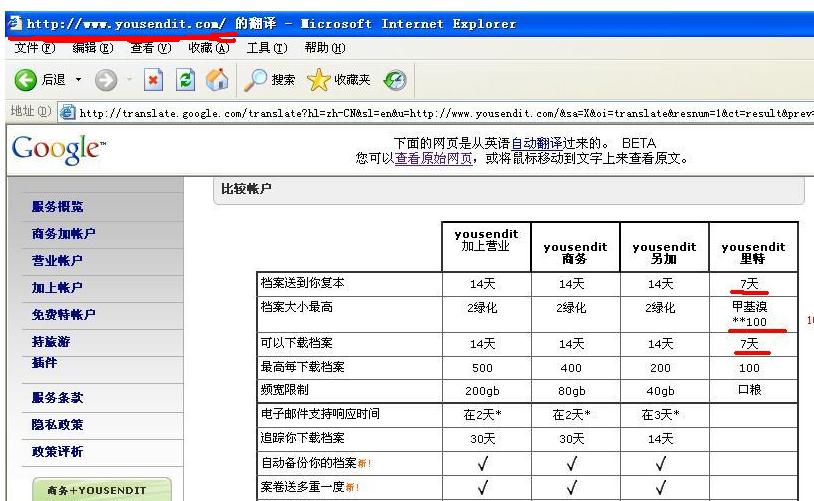
Task: Open 营业帐户 in the sidebar
Action: [x=57, y=261]
